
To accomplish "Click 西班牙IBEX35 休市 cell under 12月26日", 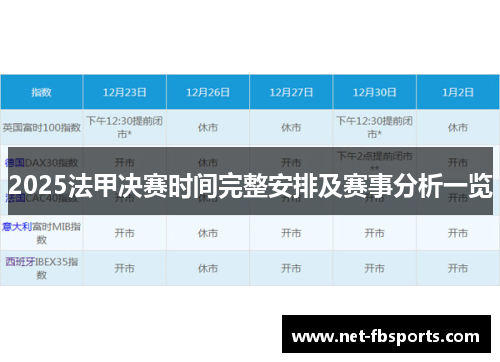I will click(x=208, y=268).
